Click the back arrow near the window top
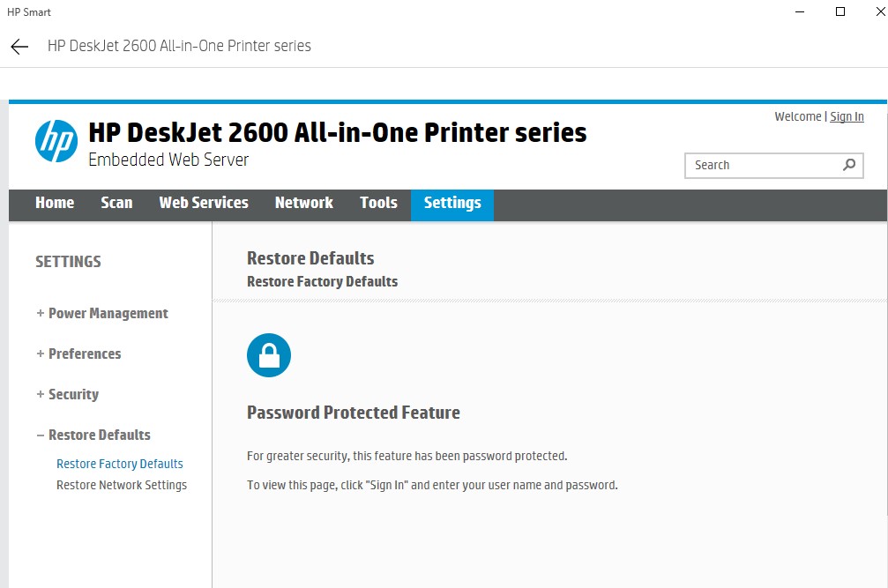888x588 pixels. click(18, 46)
